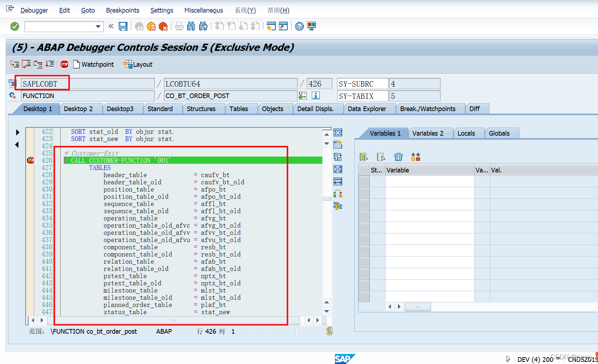Click the red STOP breakpoint icon
Image resolution: width=598 pixels, height=364 pixels.
click(64, 64)
